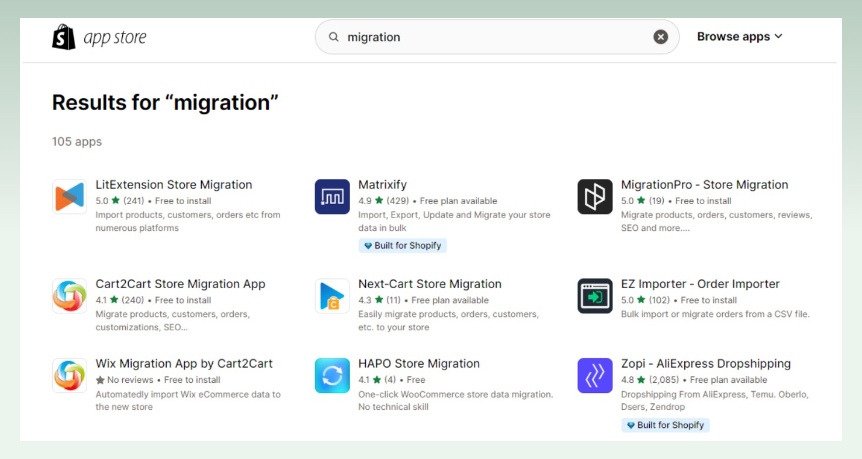Click the Matrixify 4.9 (429) rating

coord(383,201)
